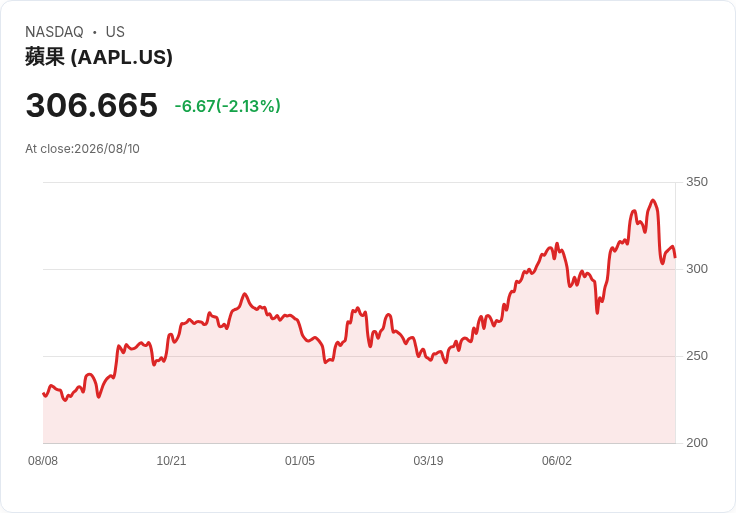Click the 350 horizontal gridline
This screenshot has width=736, height=513.
(359, 182)
